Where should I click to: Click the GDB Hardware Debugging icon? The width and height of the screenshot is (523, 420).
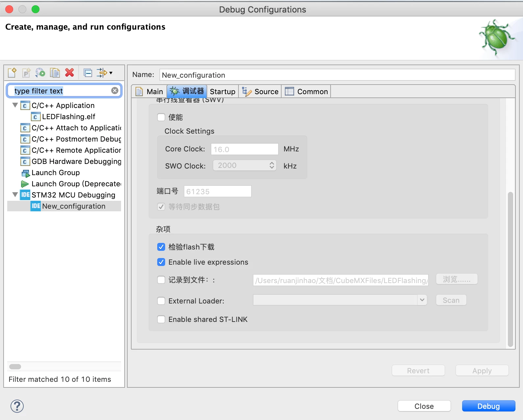click(25, 161)
